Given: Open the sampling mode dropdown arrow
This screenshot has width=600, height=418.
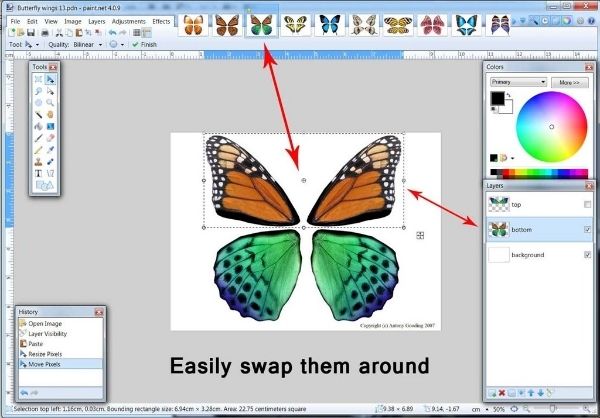Looking at the screenshot, I should [122, 44].
